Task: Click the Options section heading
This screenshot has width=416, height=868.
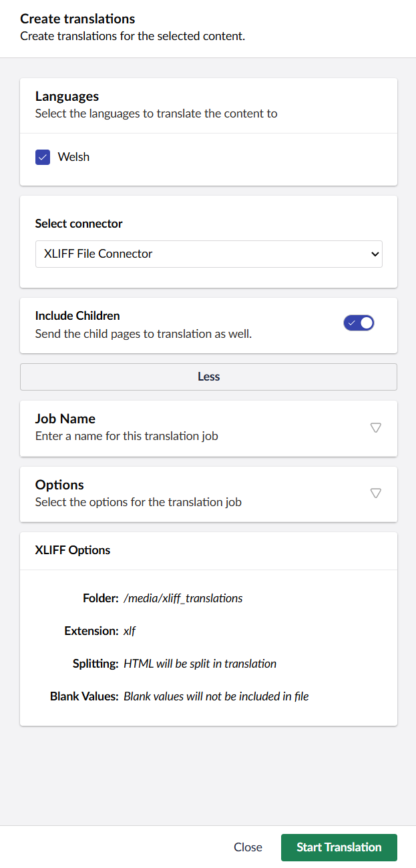Action: [x=59, y=485]
